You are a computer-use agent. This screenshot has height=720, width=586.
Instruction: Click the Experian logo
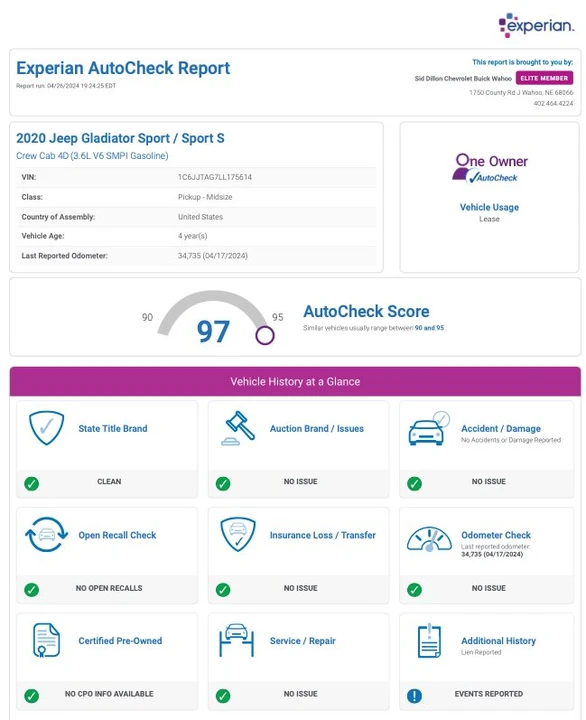(x=536, y=25)
